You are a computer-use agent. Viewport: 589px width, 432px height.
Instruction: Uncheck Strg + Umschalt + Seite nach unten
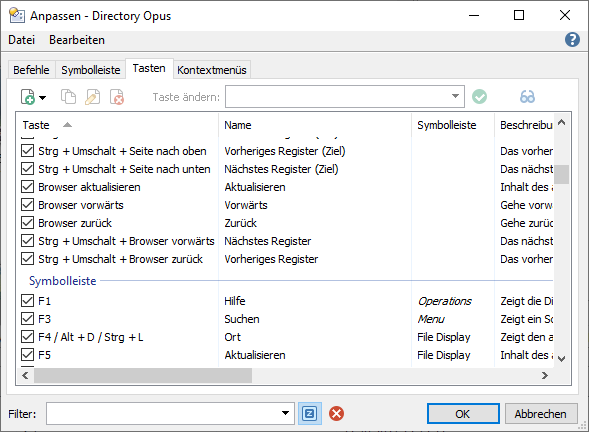tap(27, 169)
